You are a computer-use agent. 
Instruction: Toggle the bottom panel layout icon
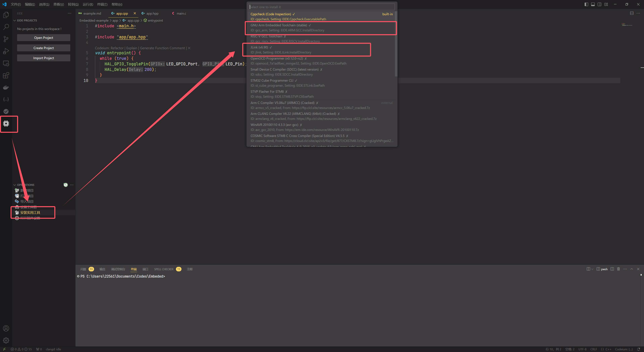(593, 4)
